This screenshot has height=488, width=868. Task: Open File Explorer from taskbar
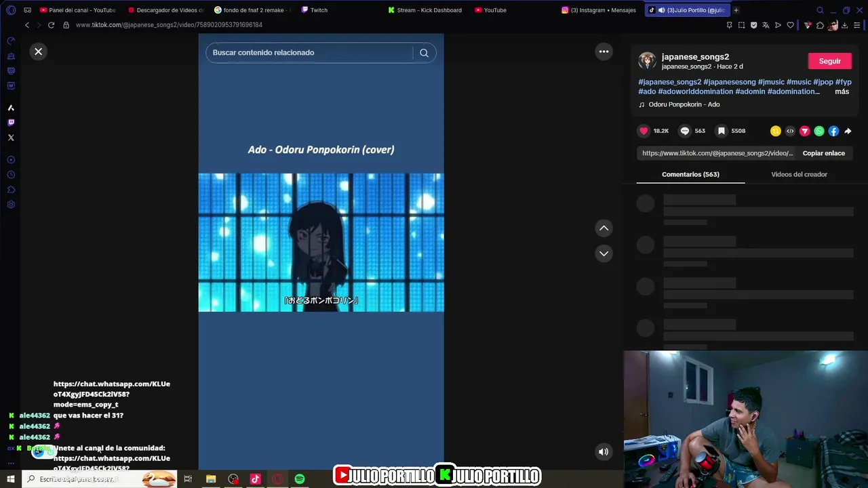click(211, 479)
